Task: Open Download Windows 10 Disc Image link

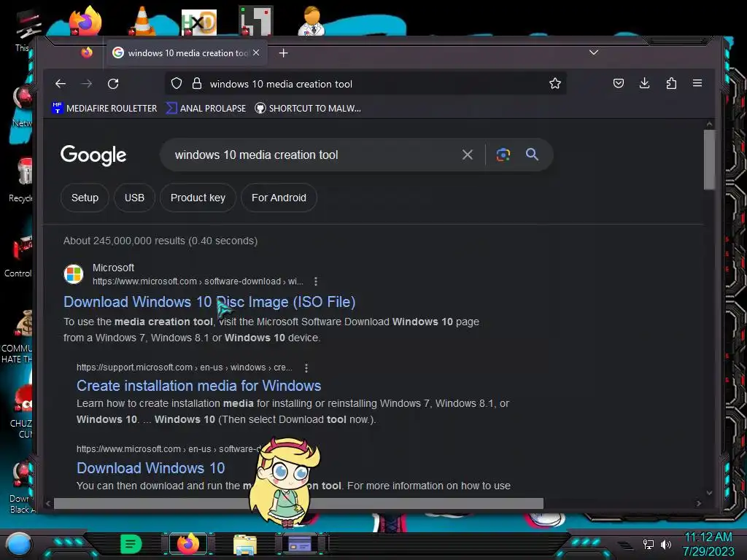Action: click(x=209, y=302)
